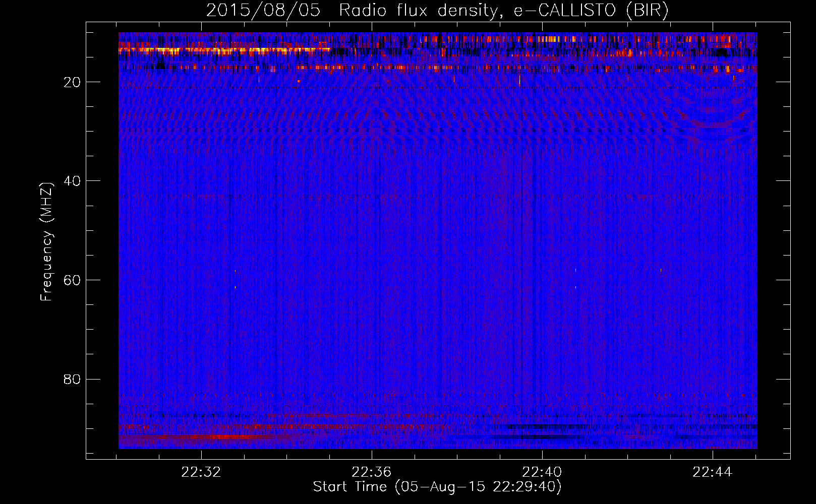This screenshot has height=504, width=816.
Task: Click the "Start Time (05-Aug-15 22:29:40)" axis label
Action: coord(437,487)
